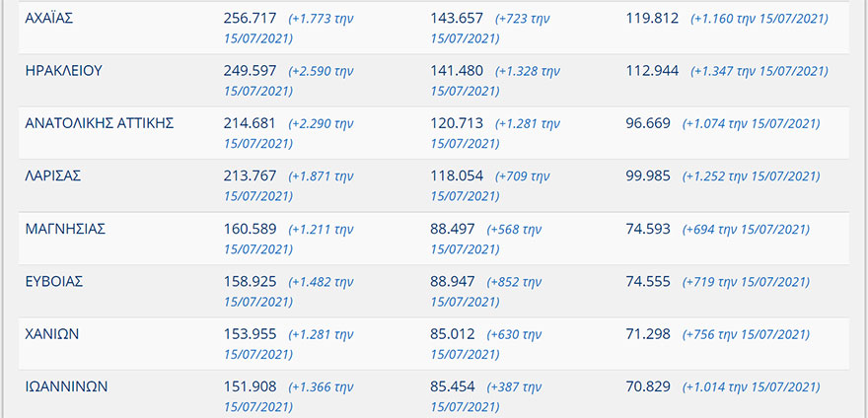Image resolution: width=868 pixels, height=418 pixels.
Task: Click the +1.014 change note for ΙΩΑΝΝΙΝΩΝ
Action: click(755, 387)
